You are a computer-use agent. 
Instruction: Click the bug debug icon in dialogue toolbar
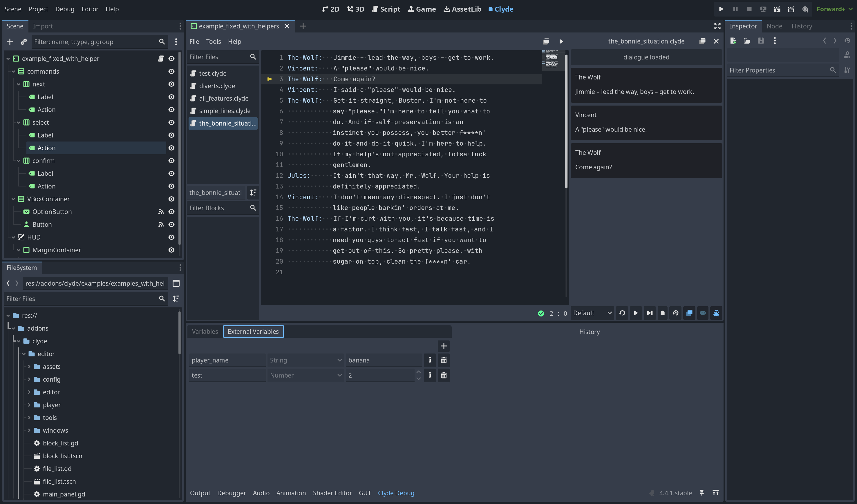[716, 313]
